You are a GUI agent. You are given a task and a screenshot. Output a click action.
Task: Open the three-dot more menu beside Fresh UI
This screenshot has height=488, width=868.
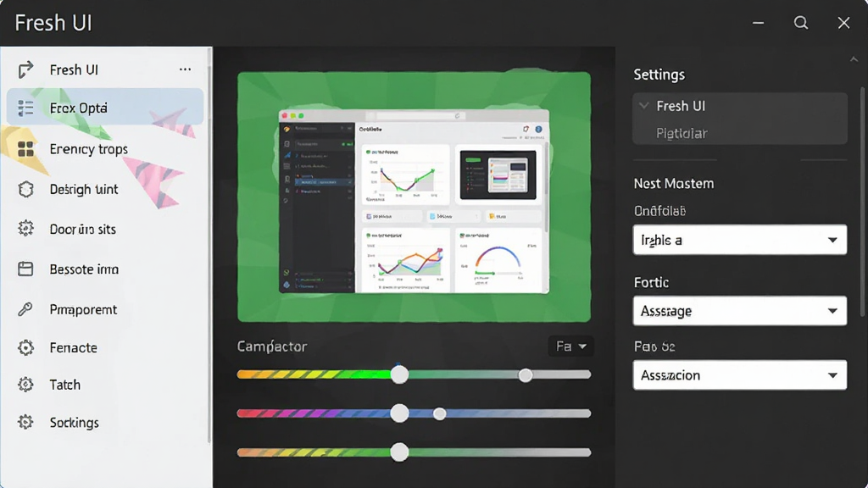pyautogui.click(x=185, y=69)
